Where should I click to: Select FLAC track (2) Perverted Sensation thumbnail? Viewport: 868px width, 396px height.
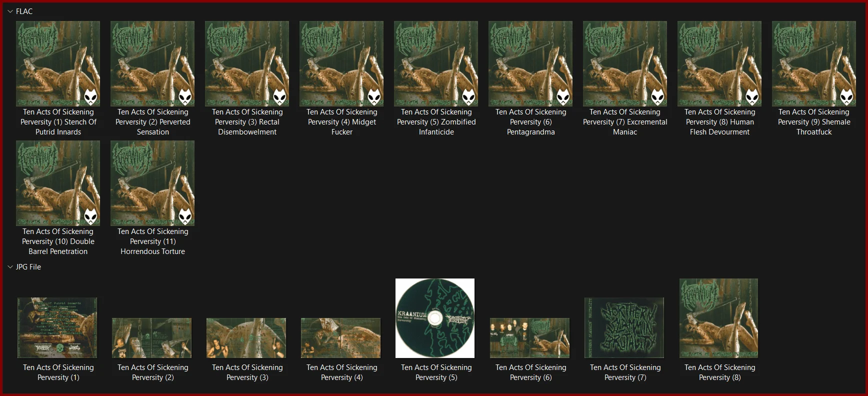coord(152,63)
